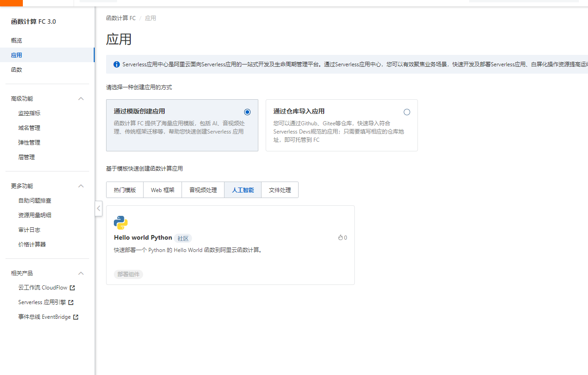Click the 部署组件 tag on the card
Screen dimensions: 588x375
128,274
